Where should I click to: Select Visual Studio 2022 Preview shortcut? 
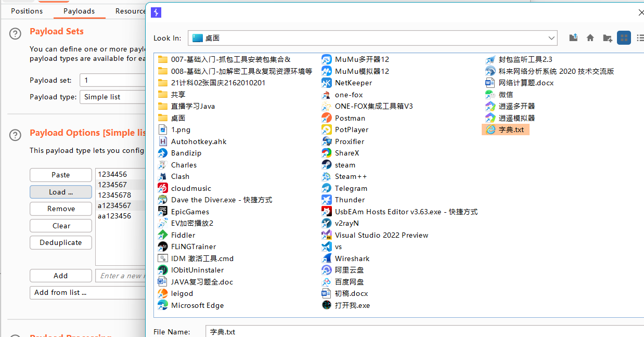pos(375,235)
